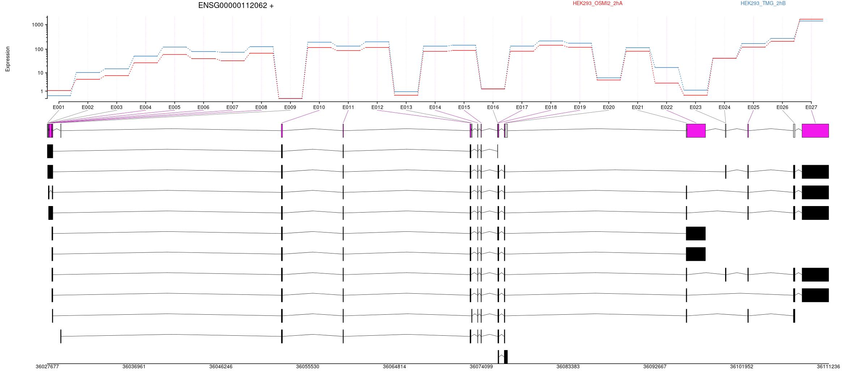
Task: Click genomic coordinate 36111236
Action: 828,366
